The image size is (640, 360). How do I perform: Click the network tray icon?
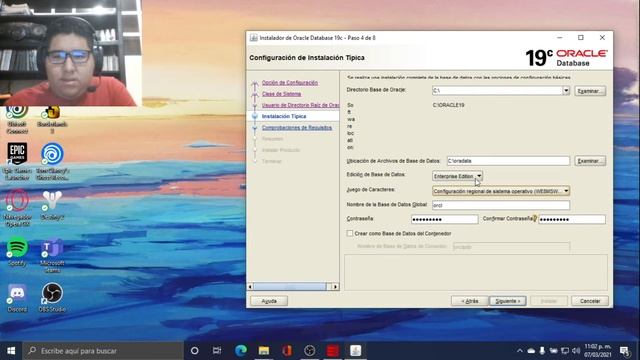pos(565,351)
